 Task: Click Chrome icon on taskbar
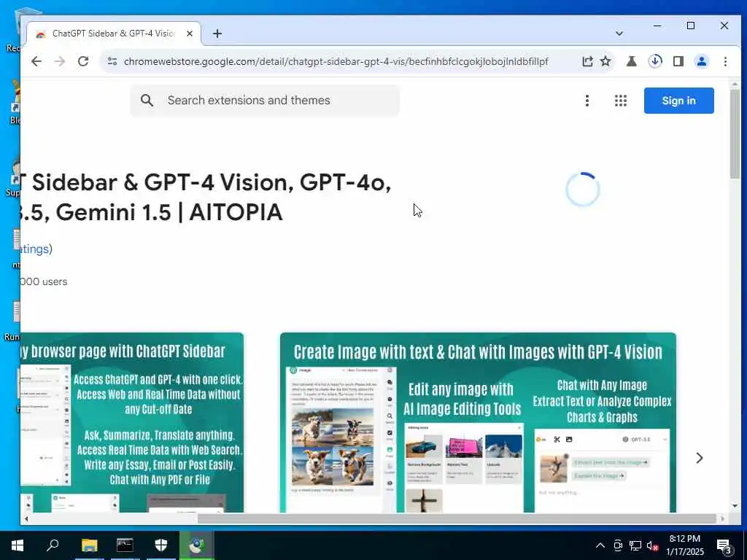coord(196,545)
